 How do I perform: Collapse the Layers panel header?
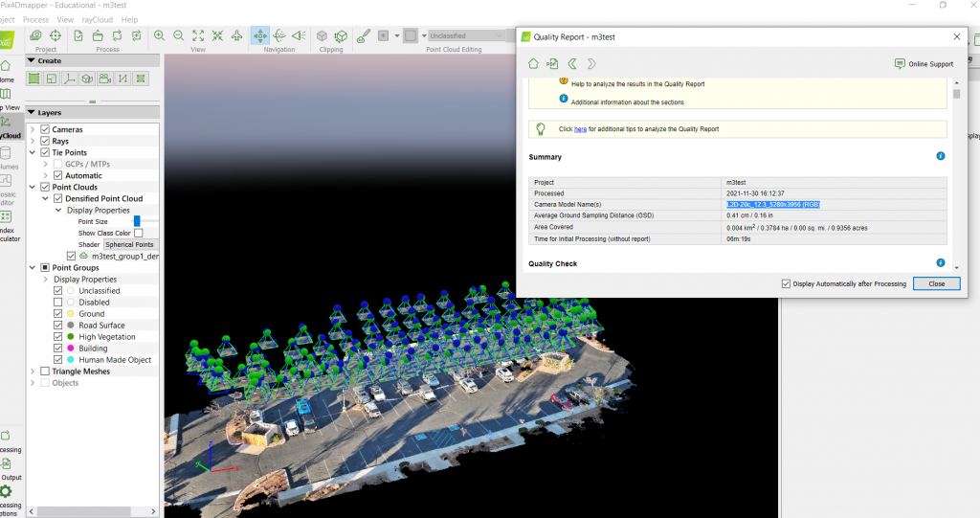pos(32,112)
